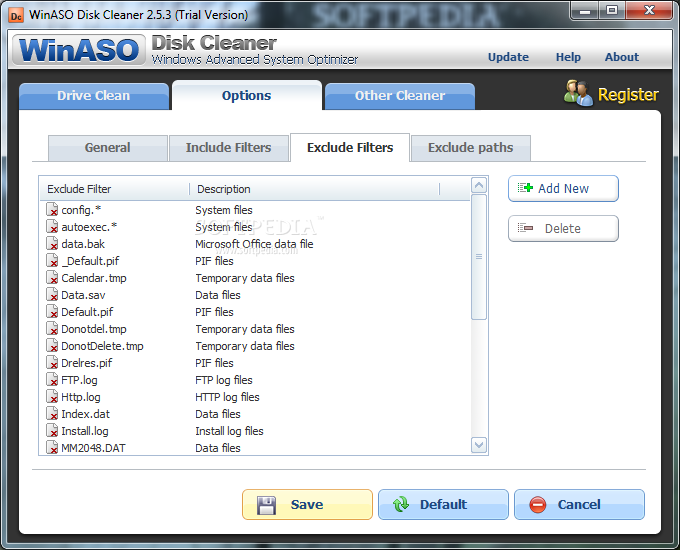Click the Calendar.tmp file icon
This screenshot has width=680, height=550.
click(52, 278)
